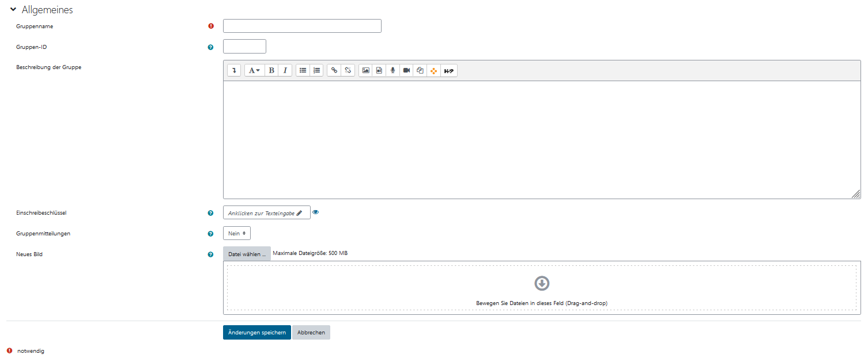Viewport: 868px width, 358px height.
Task: Click to enter the enrolment key text
Action: 266,212
